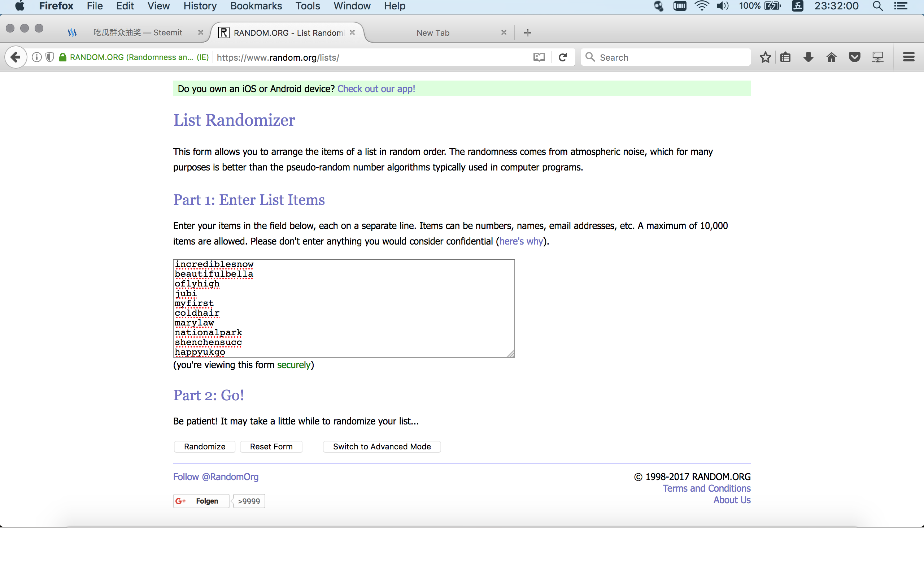Click the battery status icon
924x578 pixels.
(x=760, y=6)
